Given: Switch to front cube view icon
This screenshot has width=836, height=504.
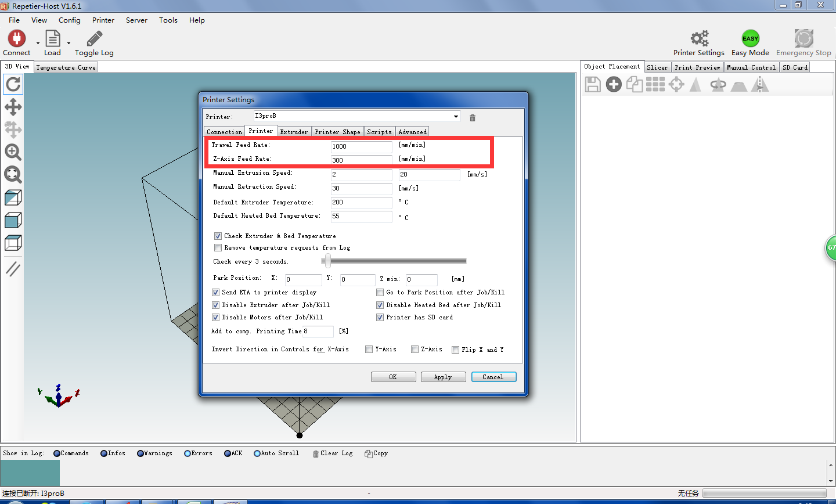Looking at the screenshot, I should [13, 220].
